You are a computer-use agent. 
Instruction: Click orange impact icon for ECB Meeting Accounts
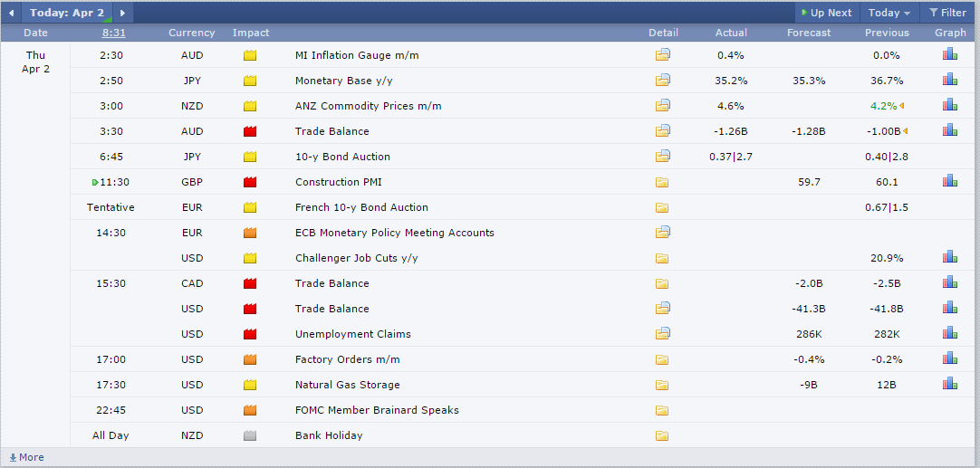250,233
